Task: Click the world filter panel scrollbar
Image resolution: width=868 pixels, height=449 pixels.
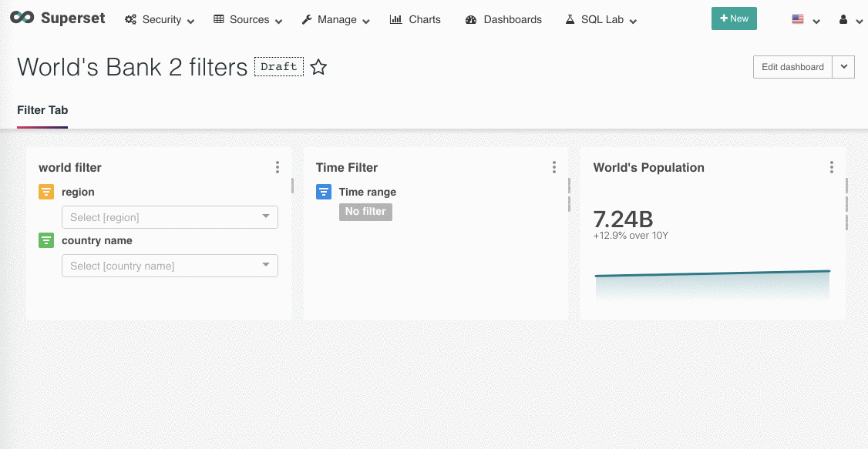Action: [292, 186]
